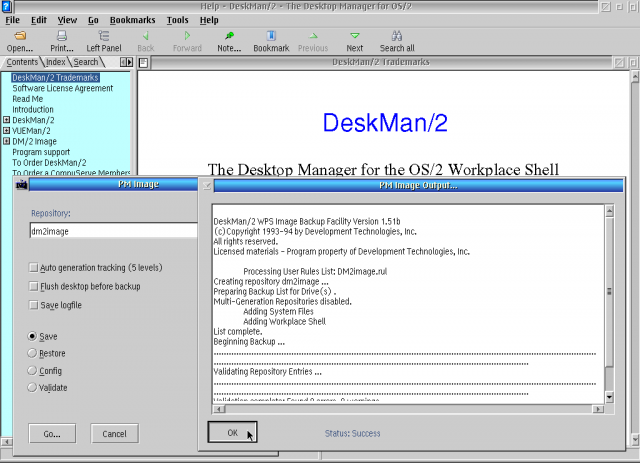Click the PM Image camera title icon
This screenshot has height=464, width=640.
pos(22,185)
